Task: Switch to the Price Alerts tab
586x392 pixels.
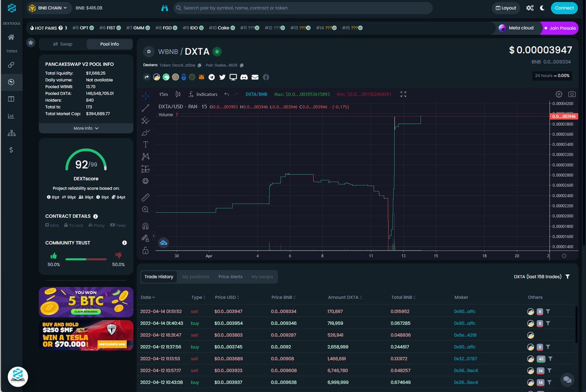Action: tap(230, 276)
